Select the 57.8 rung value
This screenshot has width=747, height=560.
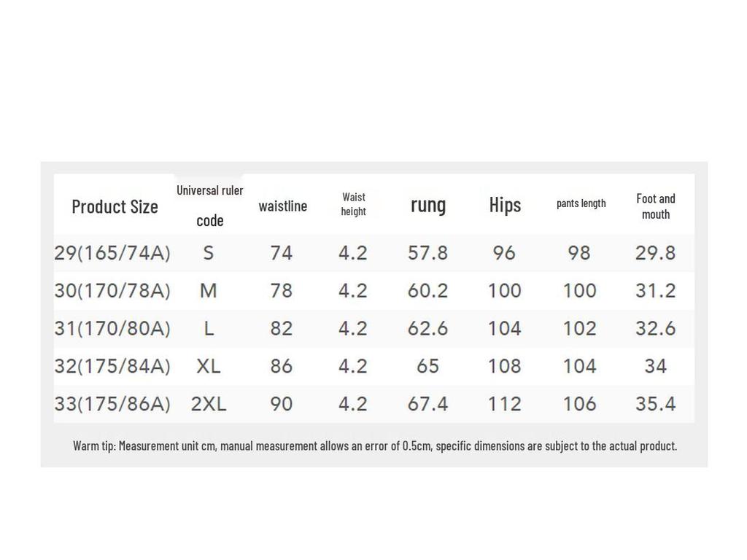[x=427, y=253]
